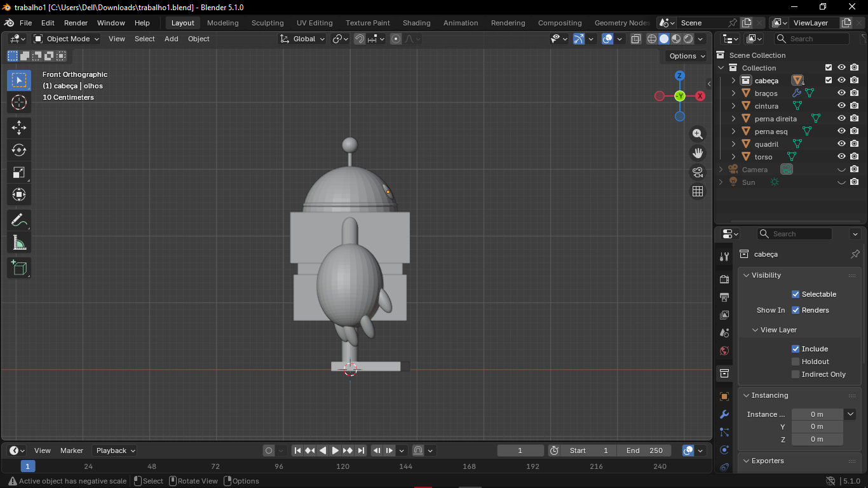Select the Add Cube tool
Screen dimensions: 868x488
pyautogui.click(x=19, y=268)
